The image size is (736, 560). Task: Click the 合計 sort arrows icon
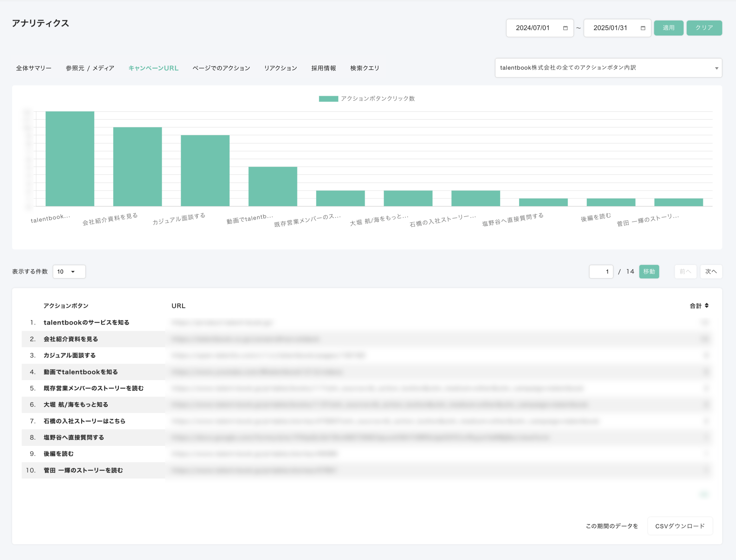(707, 305)
